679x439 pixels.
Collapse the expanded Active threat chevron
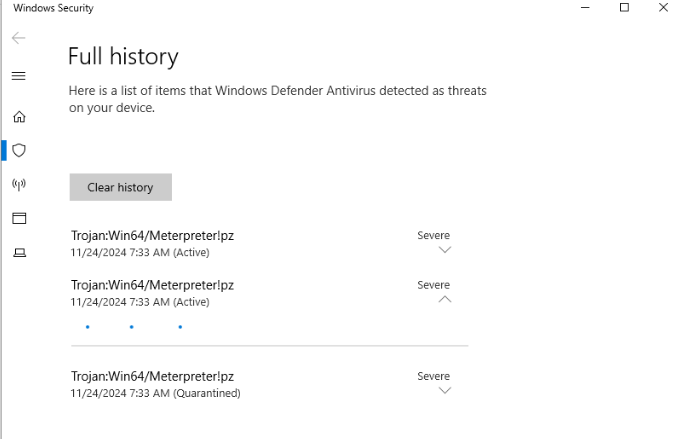(445, 299)
